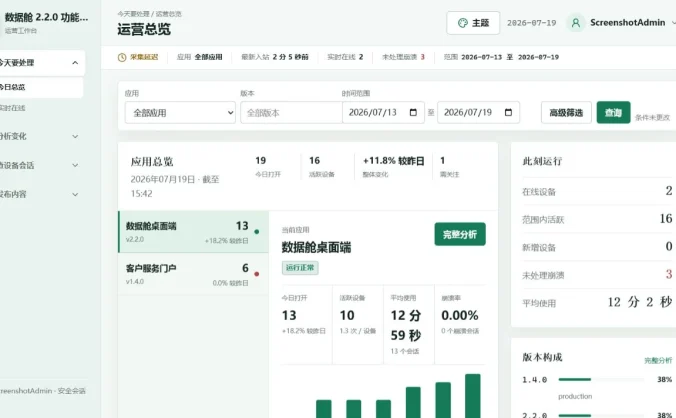Click the end date field 2026/07/19

click(x=479, y=112)
